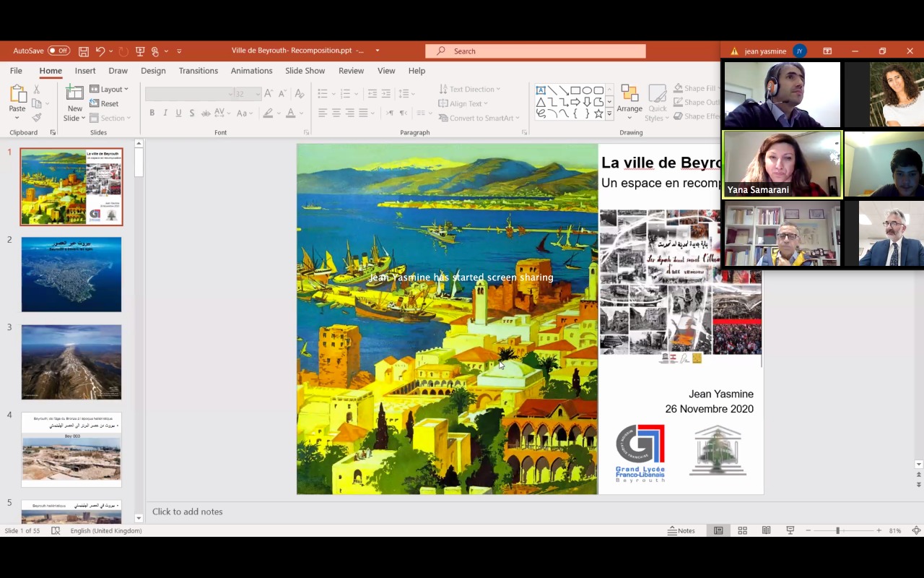Pick the font color button

[x=291, y=113]
